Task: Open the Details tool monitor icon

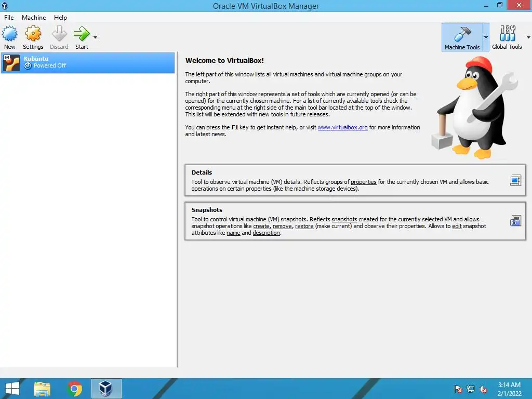Action: [515, 180]
